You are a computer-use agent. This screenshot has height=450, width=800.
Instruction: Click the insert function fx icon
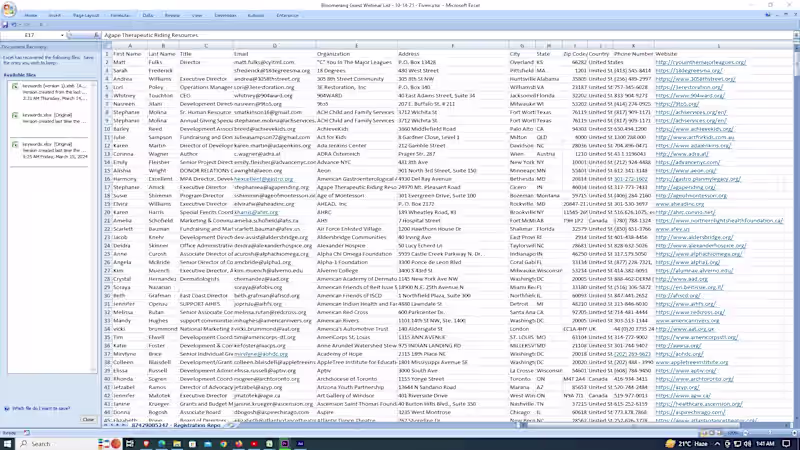tap(96, 35)
